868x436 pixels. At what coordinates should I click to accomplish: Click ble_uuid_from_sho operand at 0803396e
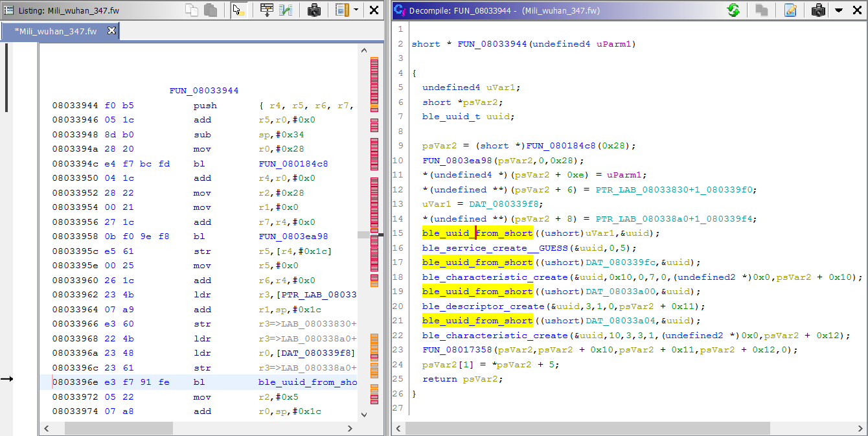(x=308, y=382)
